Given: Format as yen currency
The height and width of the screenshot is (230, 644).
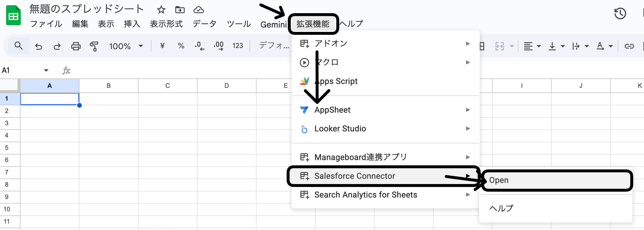Looking at the screenshot, I should [x=162, y=46].
